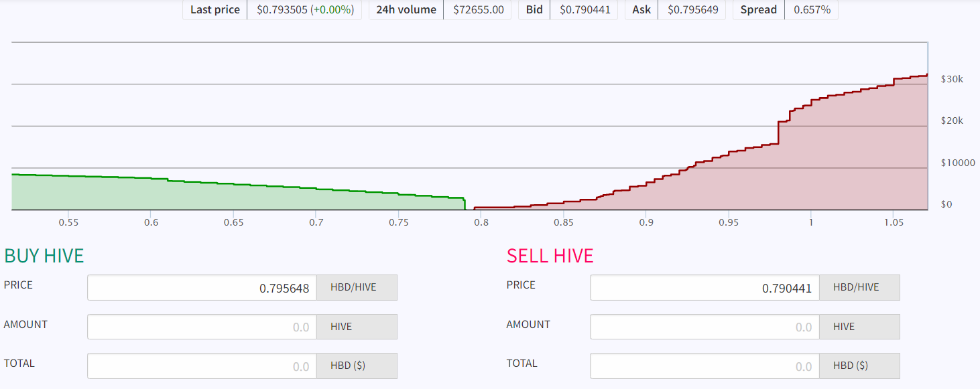Screen dimensions: 980x389
Task: Click the Bid label
Action: [534, 10]
